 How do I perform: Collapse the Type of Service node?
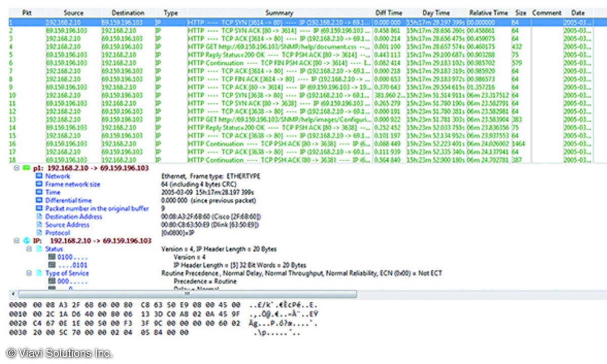pos(29,273)
